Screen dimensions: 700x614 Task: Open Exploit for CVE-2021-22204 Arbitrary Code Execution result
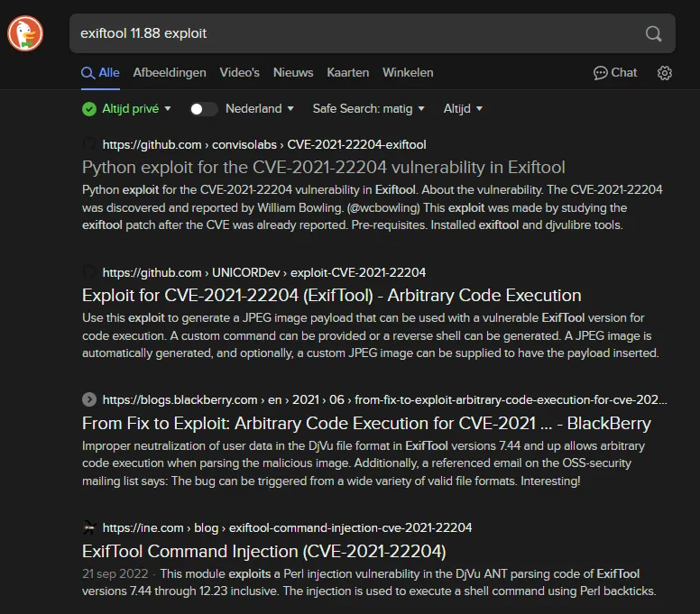pyautogui.click(x=332, y=296)
